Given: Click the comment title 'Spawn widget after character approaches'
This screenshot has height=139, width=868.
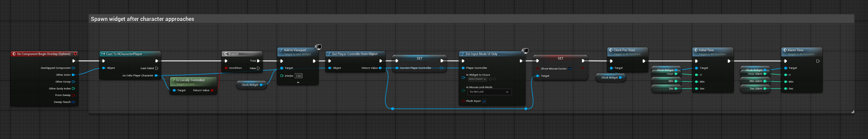Looking at the screenshot, I should 142,19.
